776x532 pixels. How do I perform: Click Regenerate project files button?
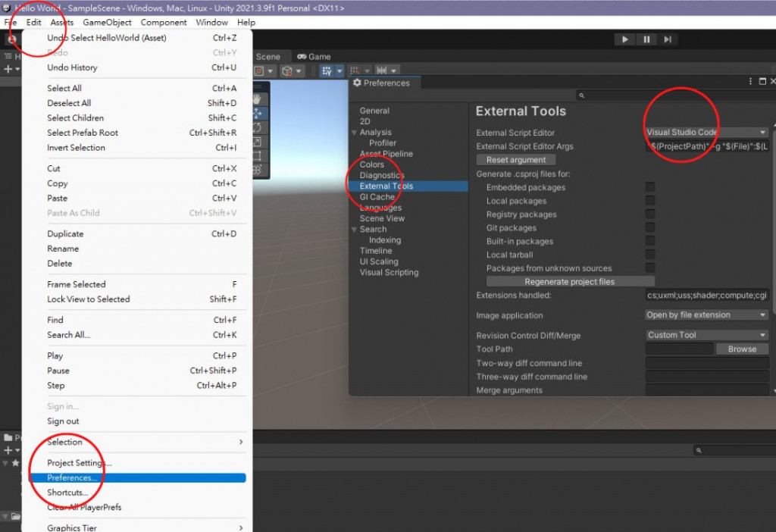point(570,282)
